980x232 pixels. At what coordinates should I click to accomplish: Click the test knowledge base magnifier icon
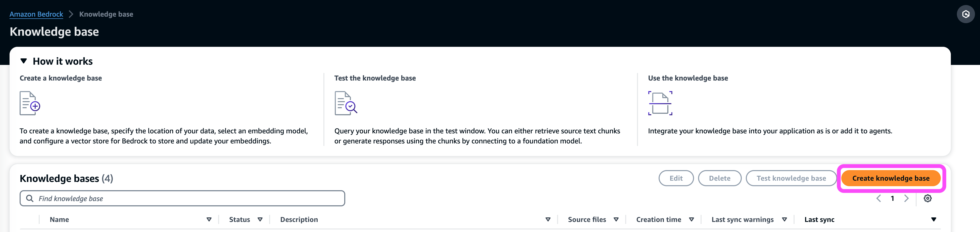[346, 103]
